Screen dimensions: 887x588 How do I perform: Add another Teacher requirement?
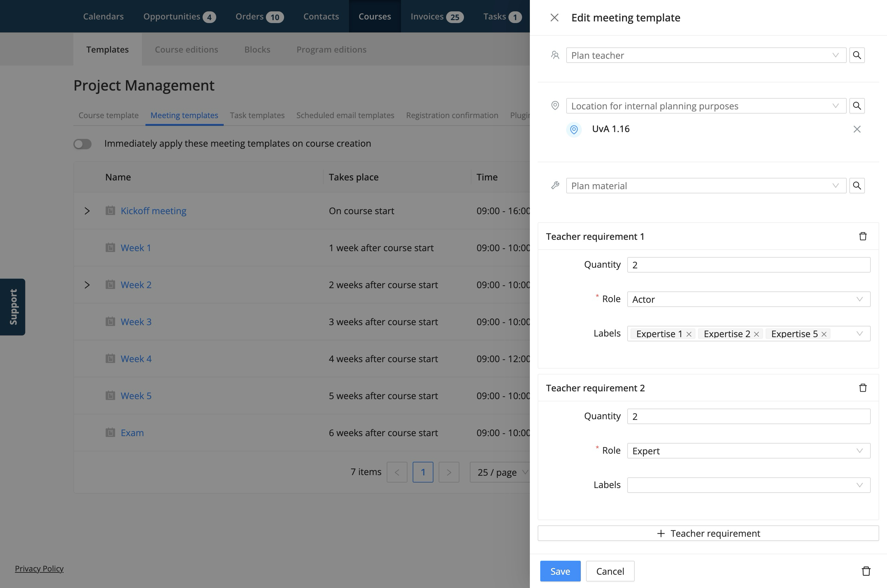click(x=708, y=533)
